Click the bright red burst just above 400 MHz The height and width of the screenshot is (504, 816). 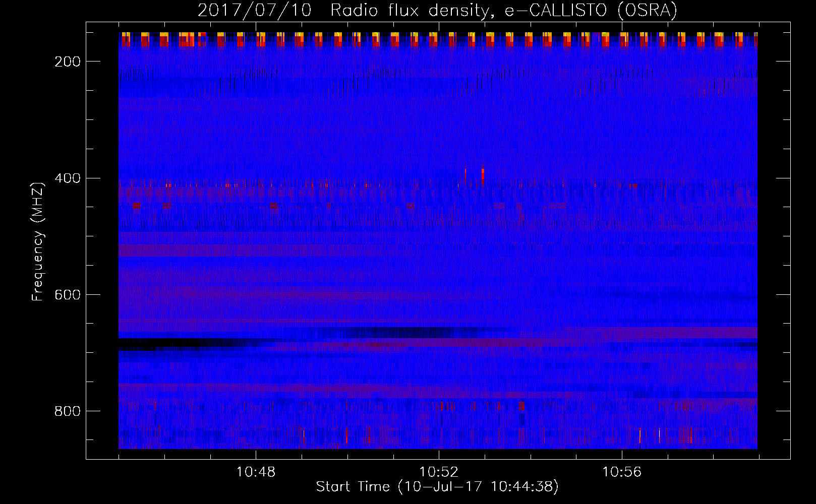point(483,176)
